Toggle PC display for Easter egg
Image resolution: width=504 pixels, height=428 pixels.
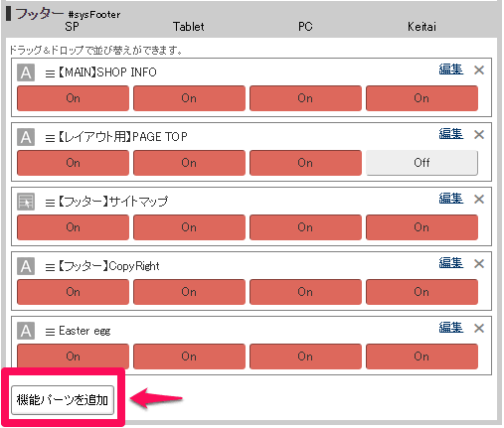pos(305,357)
